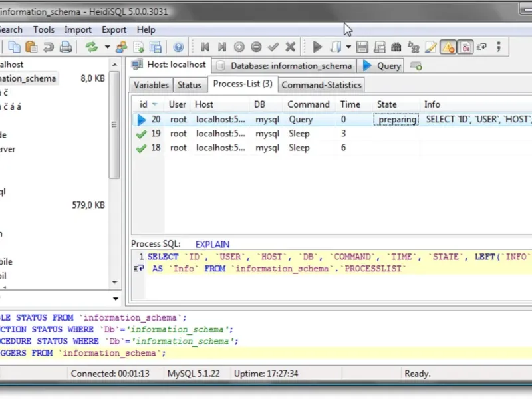Viewport: 532px width, 399px height.
Task: Click the Save SQL floppy icon
Action: coord(362,47)
